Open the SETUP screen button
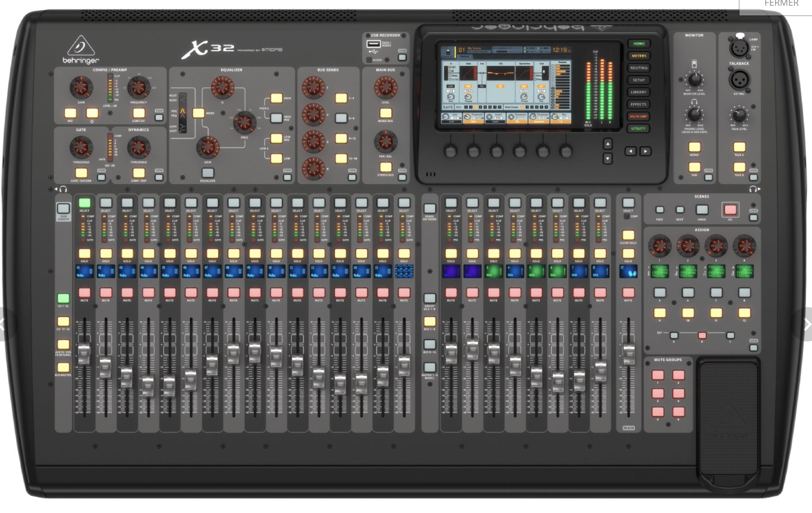This screenshot has height=513, width=812. tap(639, 80)
